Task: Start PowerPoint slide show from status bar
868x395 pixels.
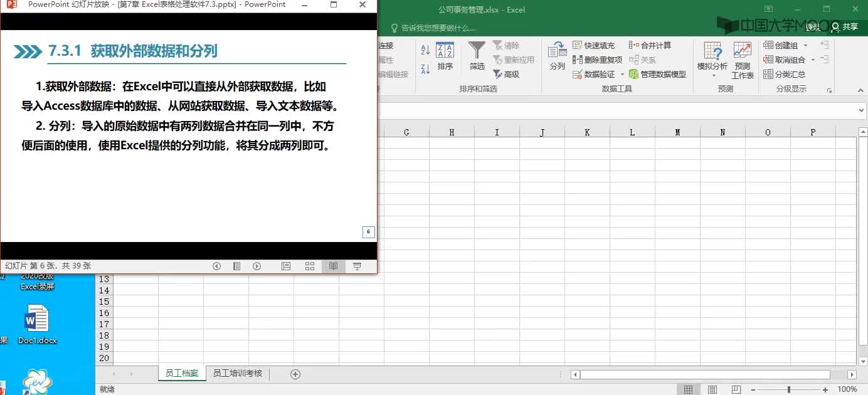Action: pos(357,266)
